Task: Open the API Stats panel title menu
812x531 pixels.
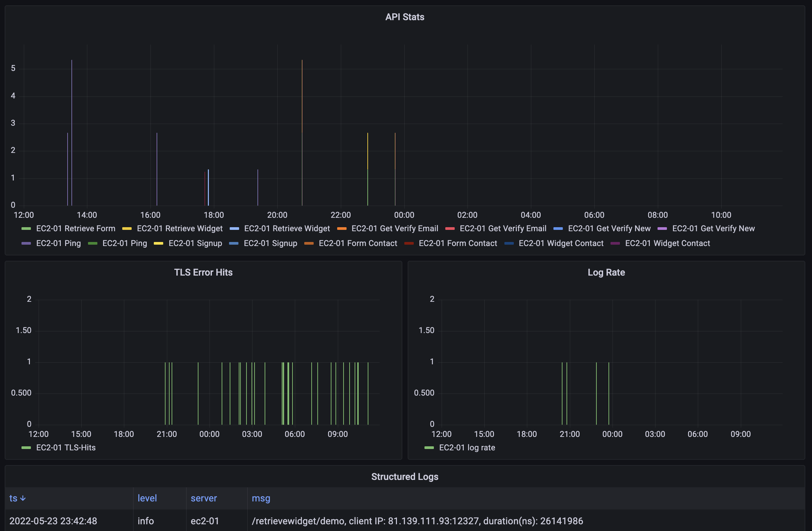Action: [x=405, y=17]
